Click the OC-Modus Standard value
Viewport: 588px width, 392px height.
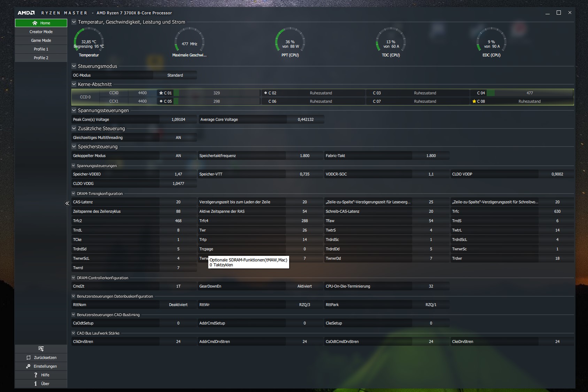pos(175,75)
